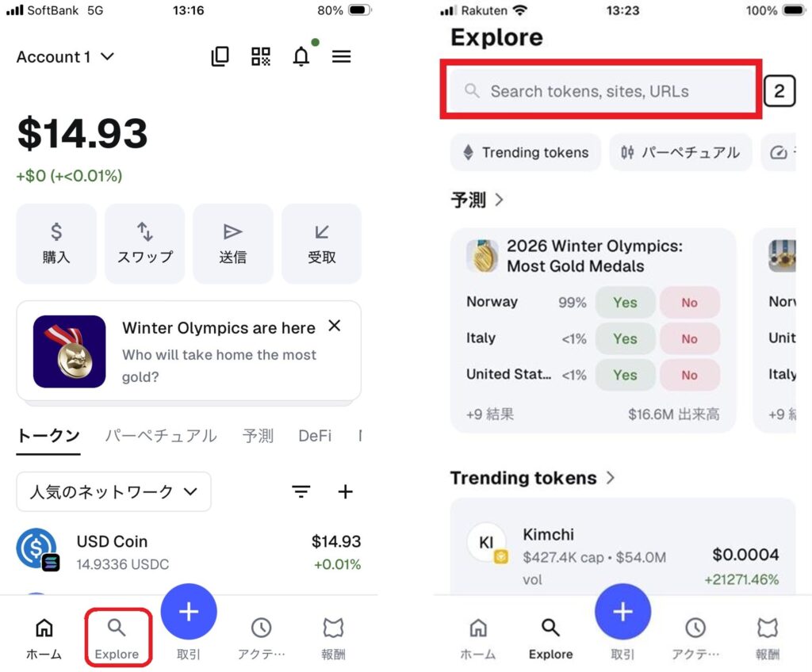812x672 pixels.
Task: Tap the スワップ swap button
Action: [x=145, y=243]
